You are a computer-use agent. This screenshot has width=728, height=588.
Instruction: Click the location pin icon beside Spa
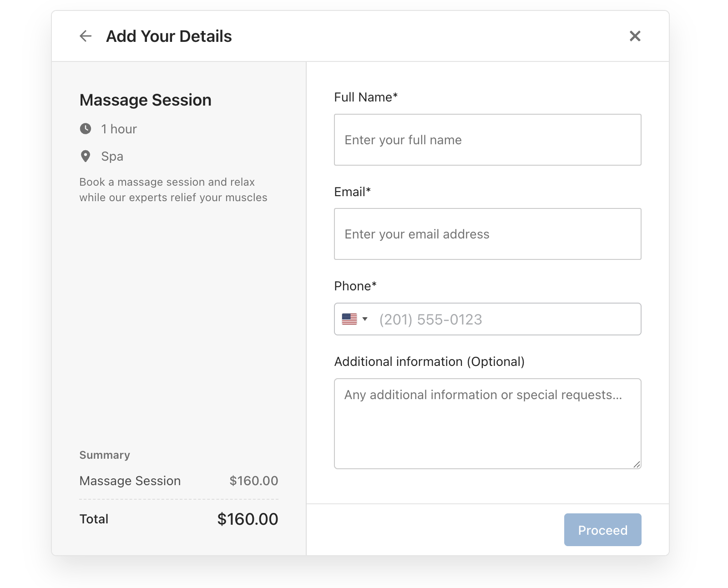pyautogui.click(x=86, y=156)
